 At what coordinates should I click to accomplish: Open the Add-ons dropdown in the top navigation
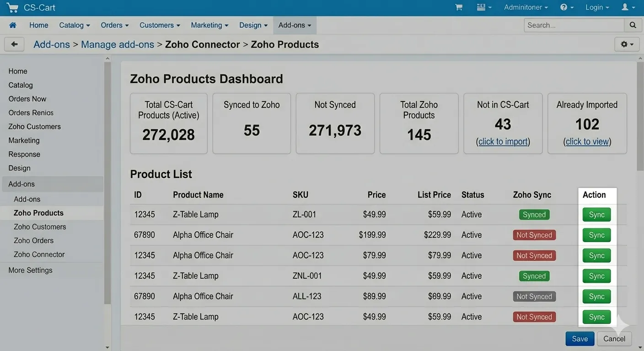tap(295, 25)
